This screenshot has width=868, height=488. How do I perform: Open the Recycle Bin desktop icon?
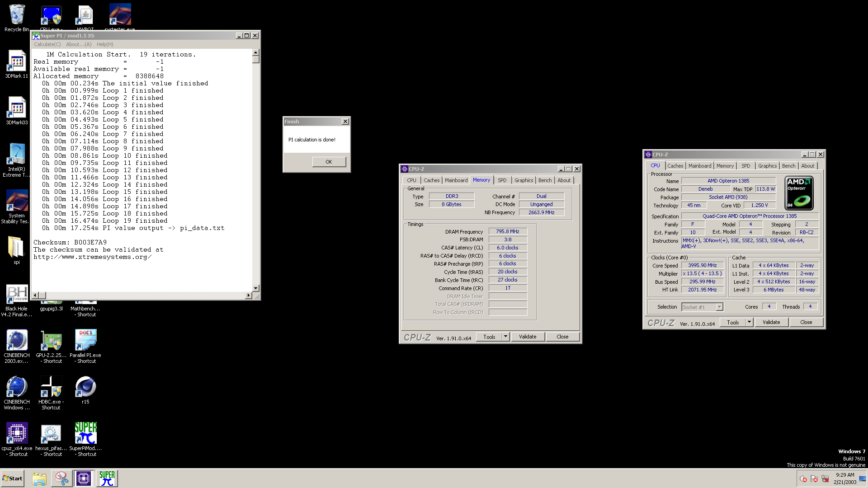[17, 18]
